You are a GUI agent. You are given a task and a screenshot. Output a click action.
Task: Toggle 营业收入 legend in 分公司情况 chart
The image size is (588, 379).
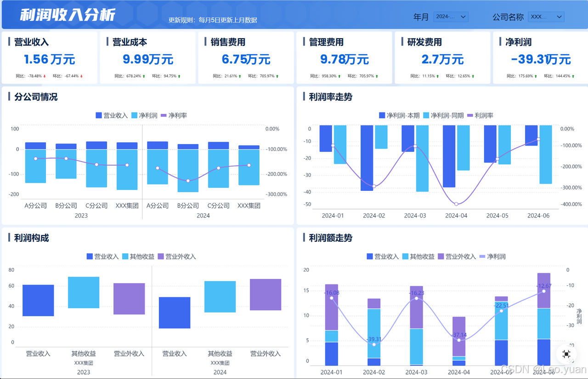(112, 116)
